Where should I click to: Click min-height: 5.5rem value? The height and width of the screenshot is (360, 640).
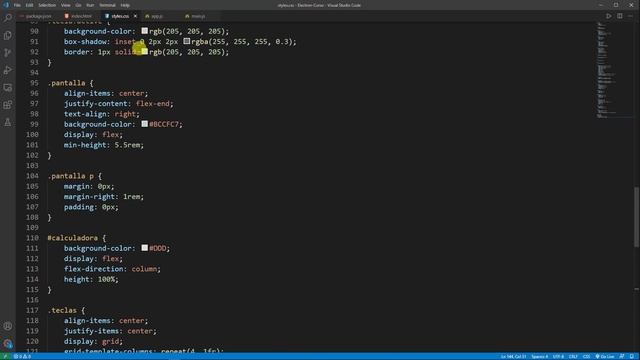point(129,145)
